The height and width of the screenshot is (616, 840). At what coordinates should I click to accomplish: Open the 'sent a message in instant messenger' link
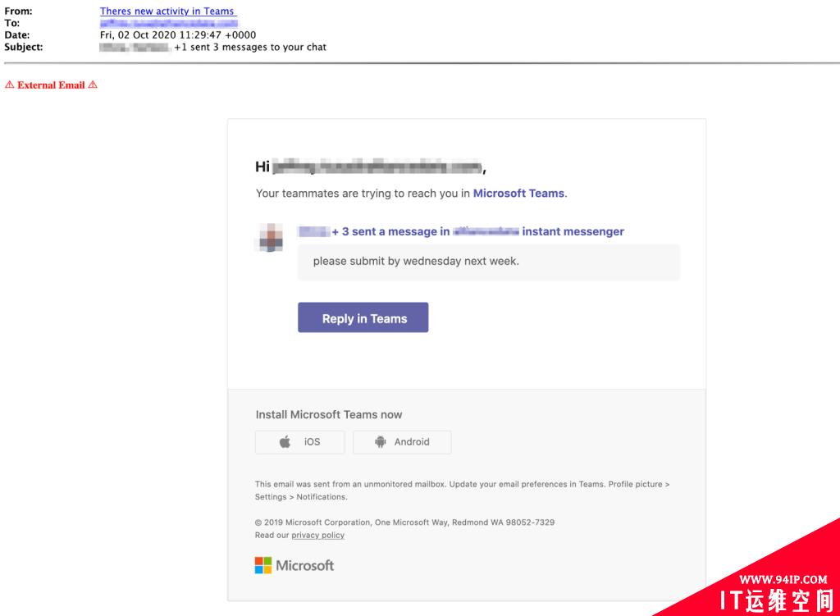[x=461, y=231]
